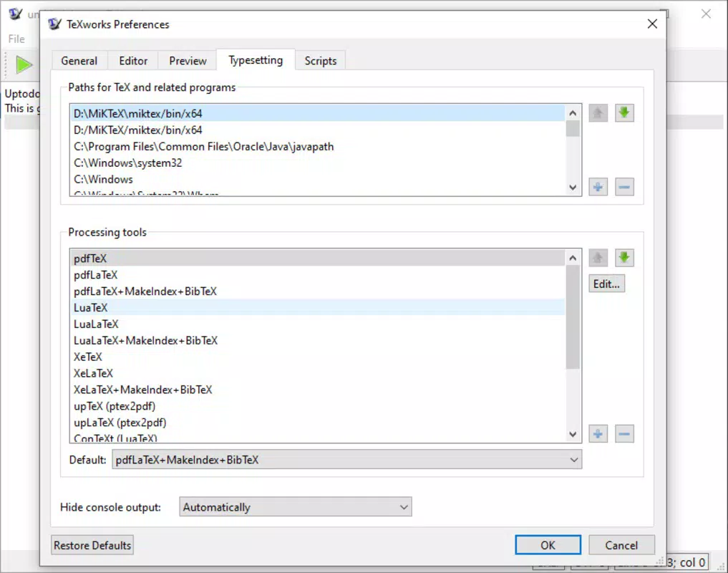Image resolution: width=728 pixels, height=573 pixels.
Task: Switch to the Editor tab
Action: 133,61
